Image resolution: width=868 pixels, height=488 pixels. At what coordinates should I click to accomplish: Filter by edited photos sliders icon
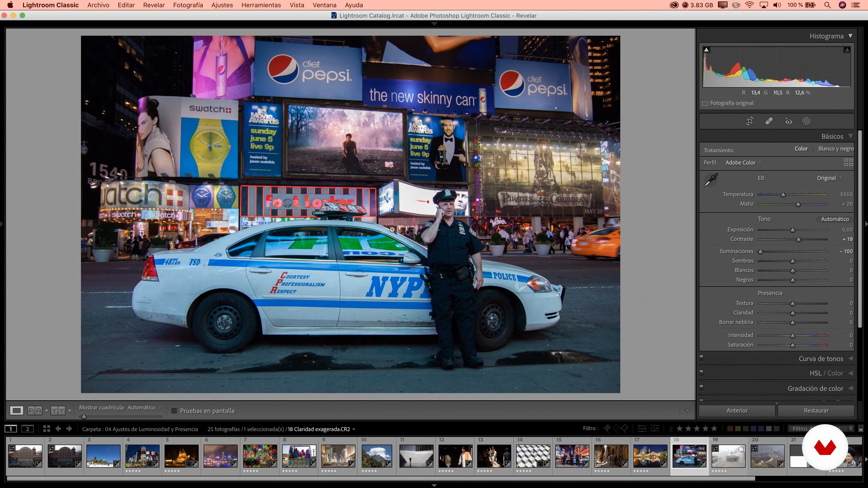[642, 428]
